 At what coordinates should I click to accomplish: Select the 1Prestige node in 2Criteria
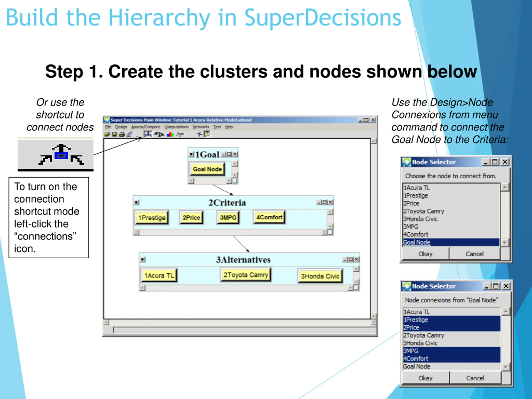pos(152,218)
